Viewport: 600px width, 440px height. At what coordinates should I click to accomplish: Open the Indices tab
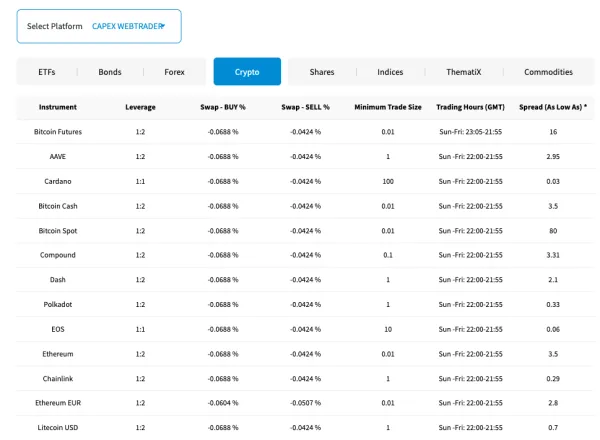(390, 72)
